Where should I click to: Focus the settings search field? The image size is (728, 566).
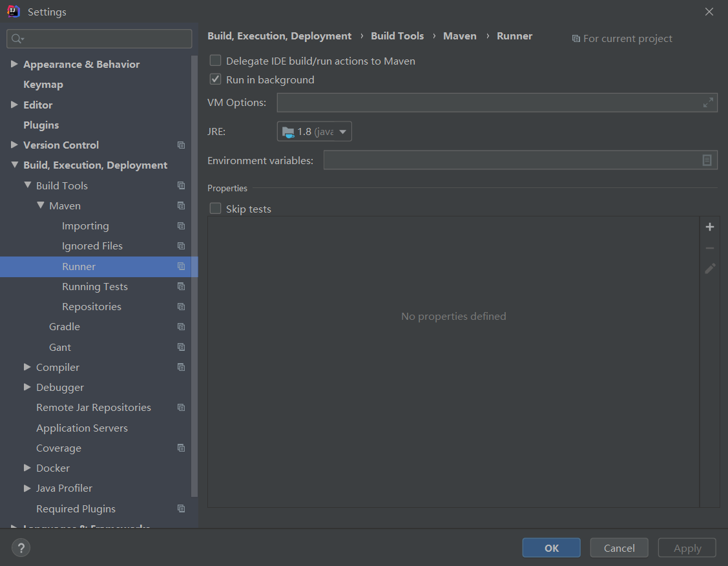(x=99, y=39)
